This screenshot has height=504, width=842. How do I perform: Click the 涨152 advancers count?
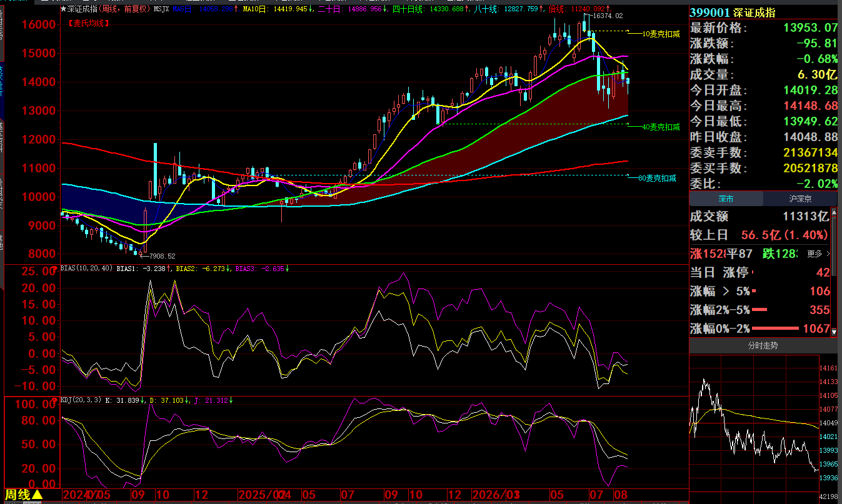[708, 254]
